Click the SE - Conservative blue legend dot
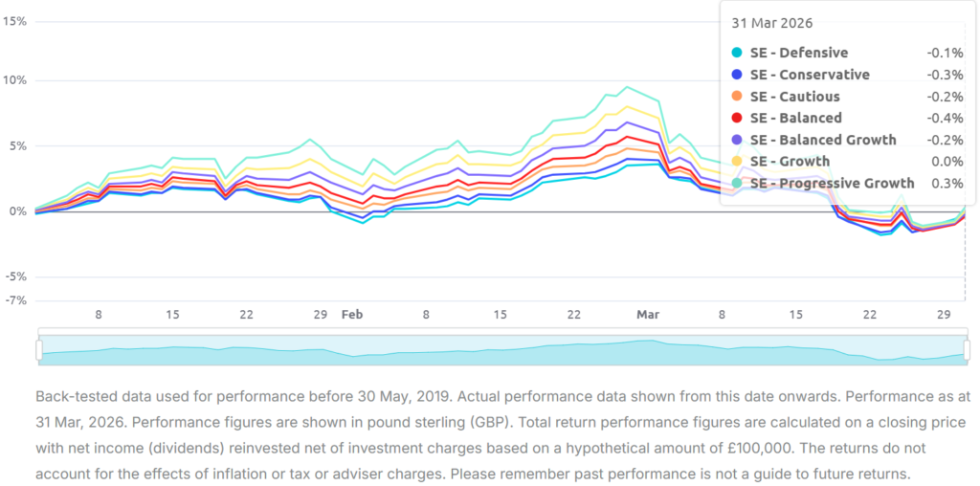The width and height of the screenshot is (980, 486). pyautogui.click(x=736, y=75)
